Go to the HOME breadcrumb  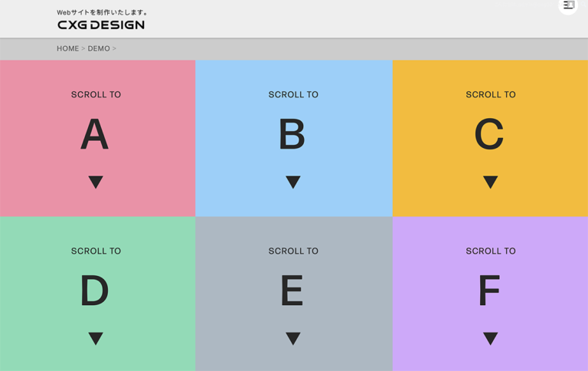coord(67,48)
